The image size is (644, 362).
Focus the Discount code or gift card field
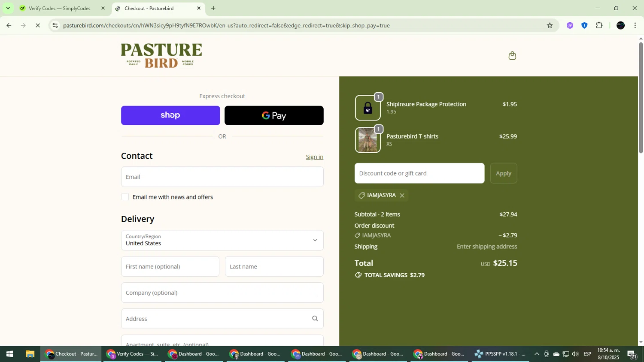pyautogui.click(x=419, y=173)
